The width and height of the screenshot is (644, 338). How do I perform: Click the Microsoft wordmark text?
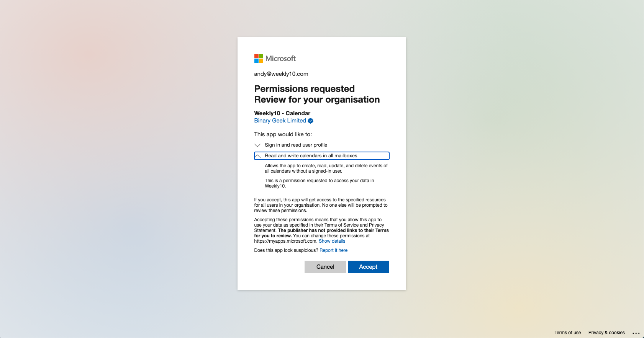280,59
